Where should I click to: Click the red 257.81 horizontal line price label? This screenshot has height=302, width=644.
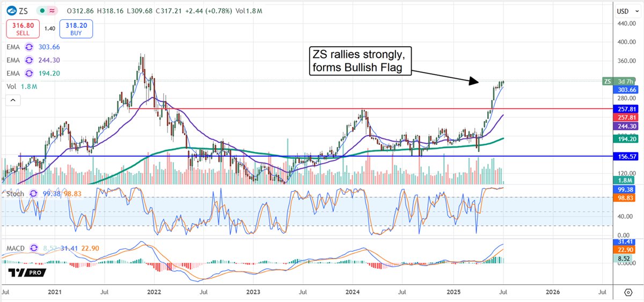coord(626,109)
